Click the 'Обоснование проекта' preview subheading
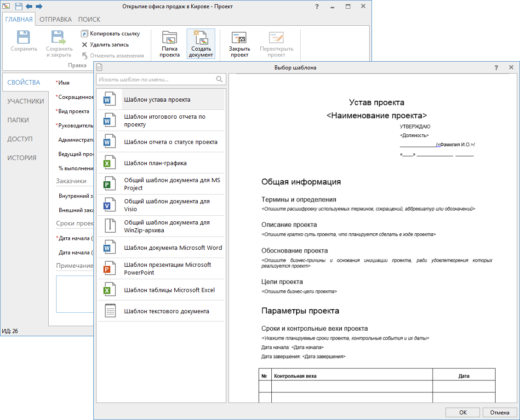520x420 pixels. (295, 250)
